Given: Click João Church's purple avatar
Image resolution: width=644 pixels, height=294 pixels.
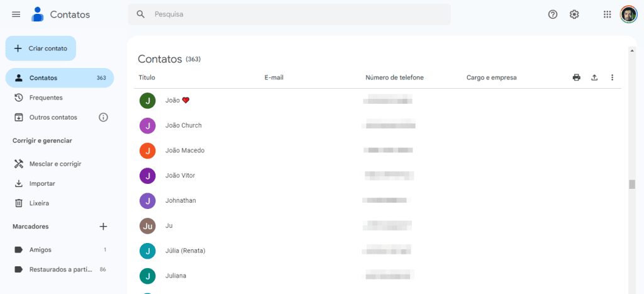Looking at the screenshot, I should pos(147,126).
